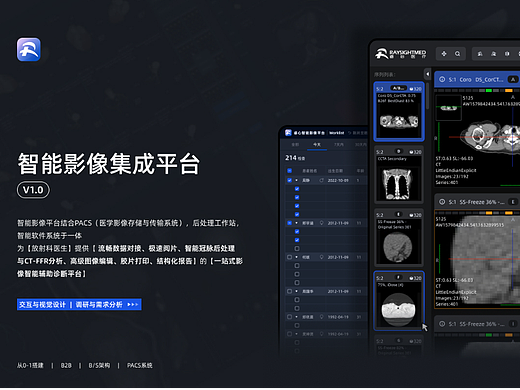
Task: Click the 320 image count on CCTA Secondary thumbnail
Action: (x=415, y=152)
